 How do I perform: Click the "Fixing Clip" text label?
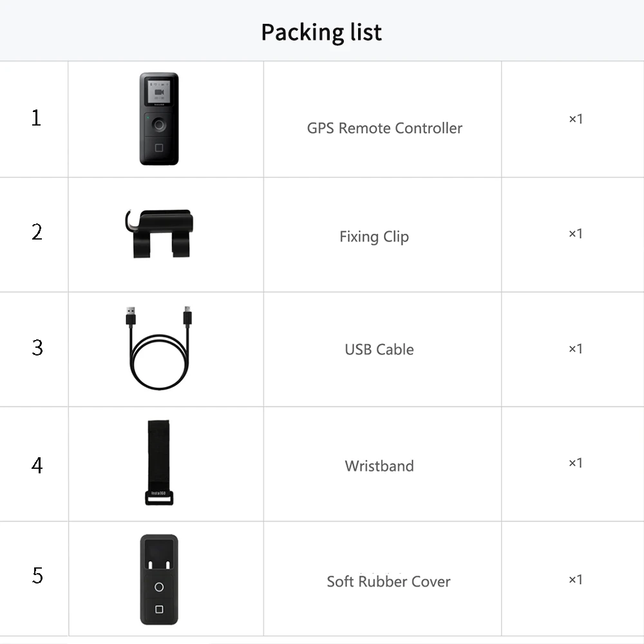(374, 236)
